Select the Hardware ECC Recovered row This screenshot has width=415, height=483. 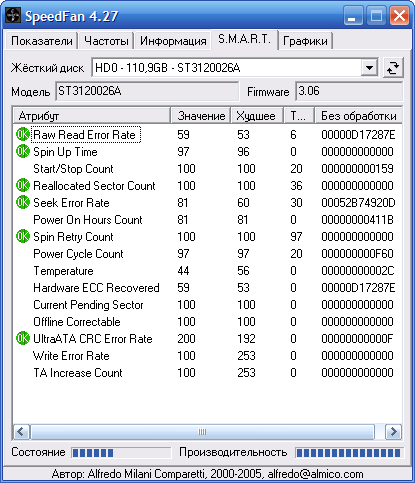pos(207,288)
